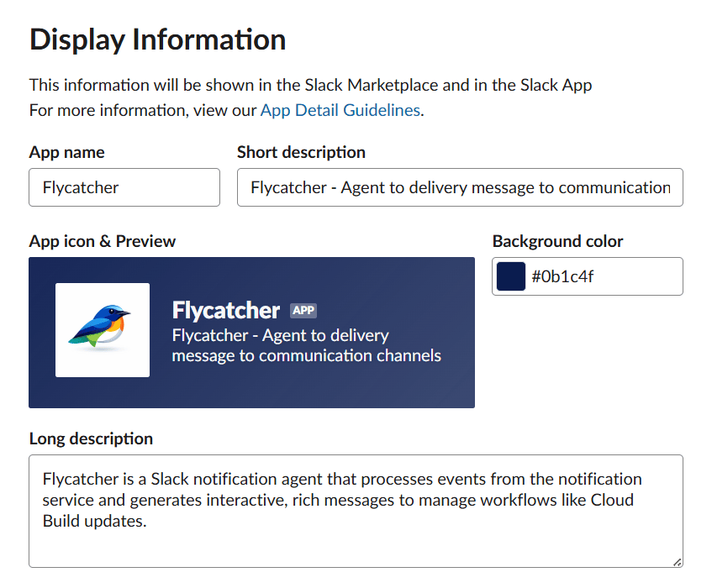
Task: Click the "App icon & Preview" label
Action: click(x=103, y=241)
